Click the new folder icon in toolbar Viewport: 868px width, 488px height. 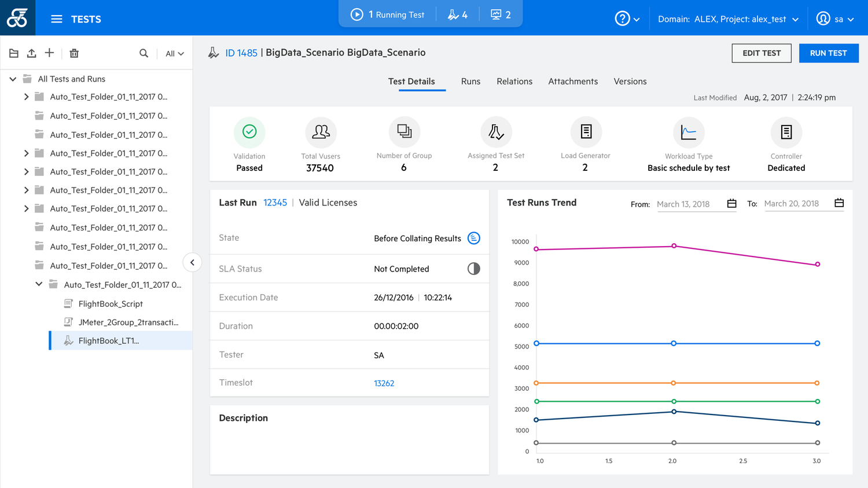14,53
